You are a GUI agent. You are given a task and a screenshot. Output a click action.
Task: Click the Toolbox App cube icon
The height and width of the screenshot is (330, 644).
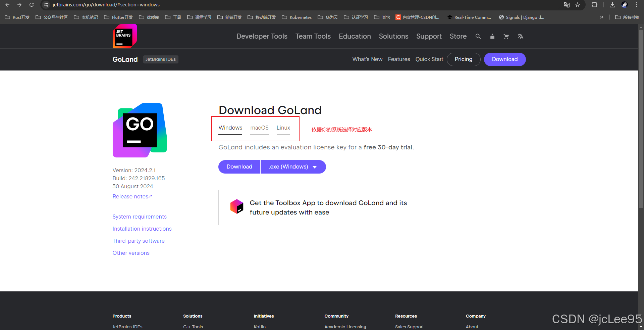coord(237,206)
